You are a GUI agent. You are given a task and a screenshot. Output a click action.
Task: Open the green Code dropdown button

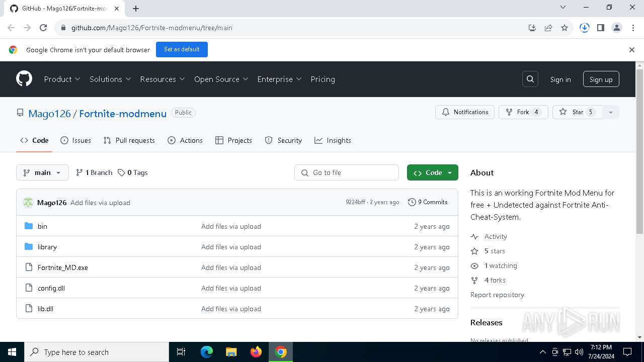[x=433, y=172]
